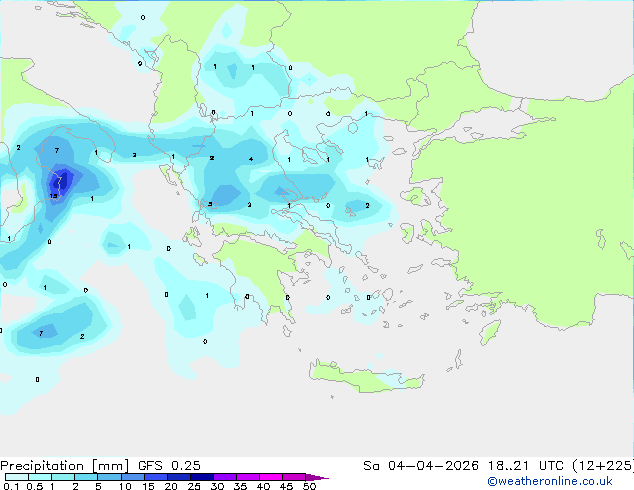Click the '(12+225)' forecast run text
Screen dimensions: 634x490
[603, 466]
